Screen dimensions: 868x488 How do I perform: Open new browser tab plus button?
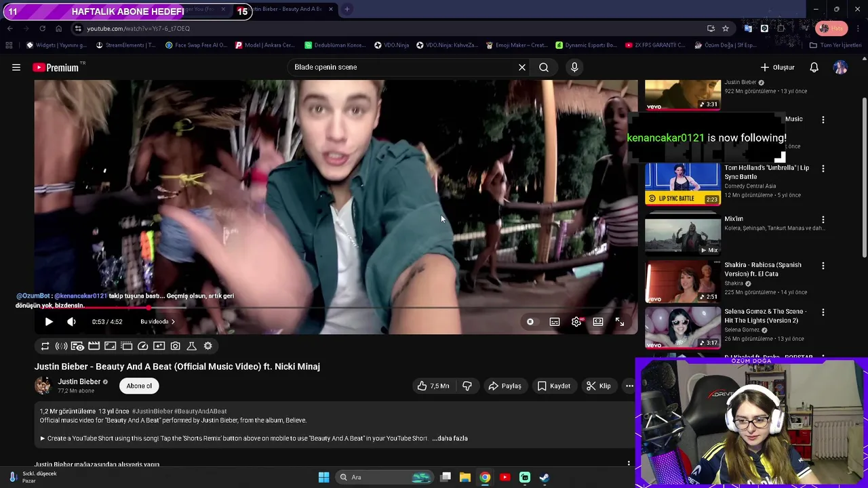tap(347, 9)
